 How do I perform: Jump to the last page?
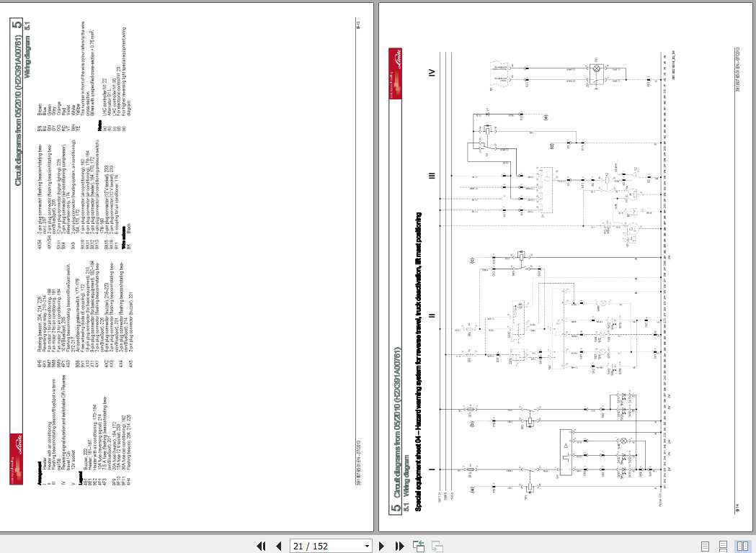[399, 546]
